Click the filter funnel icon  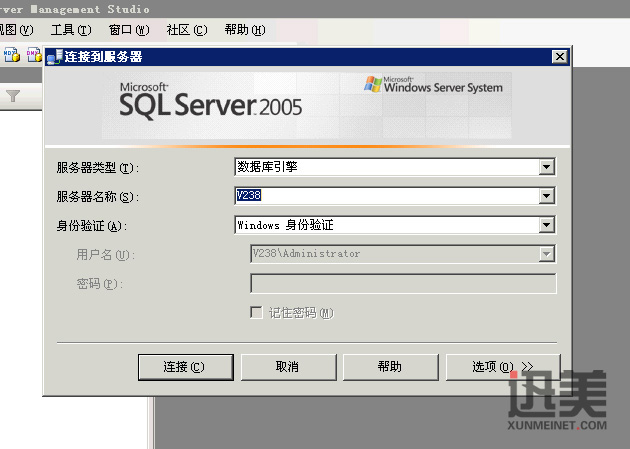click(13, 96)
